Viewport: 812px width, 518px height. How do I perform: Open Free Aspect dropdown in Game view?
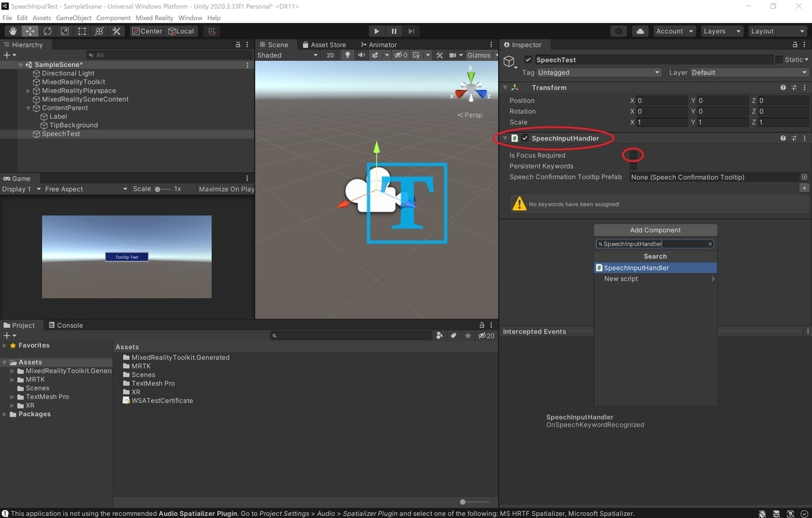point(86,189)
